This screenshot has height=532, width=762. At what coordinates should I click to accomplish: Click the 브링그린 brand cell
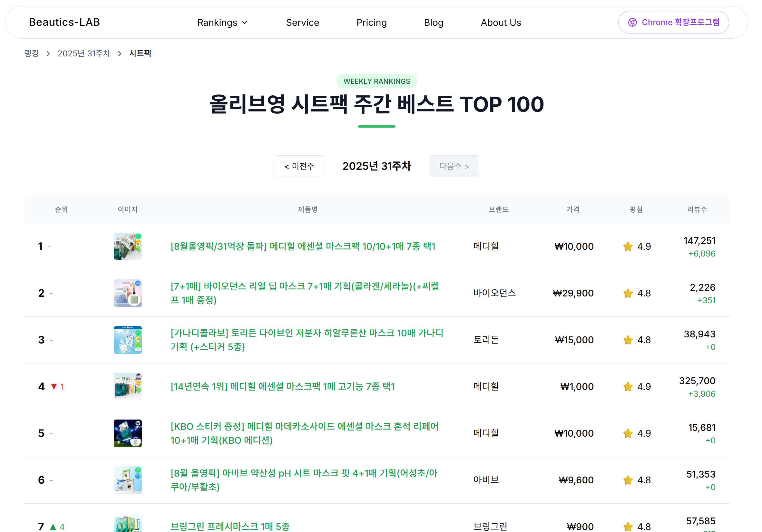tap(490, 527)
